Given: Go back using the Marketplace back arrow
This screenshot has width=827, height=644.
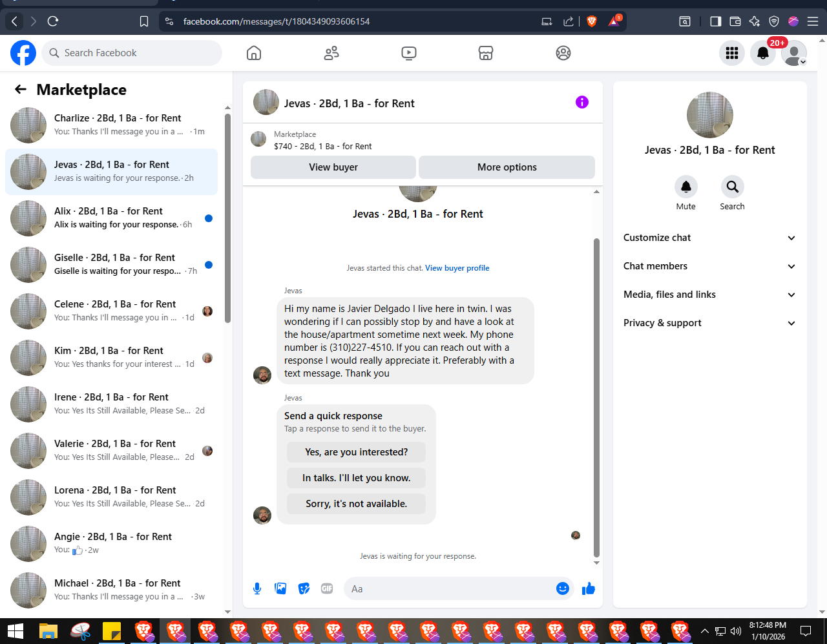Looking at the screenshot, I should [x=21, y=90].
